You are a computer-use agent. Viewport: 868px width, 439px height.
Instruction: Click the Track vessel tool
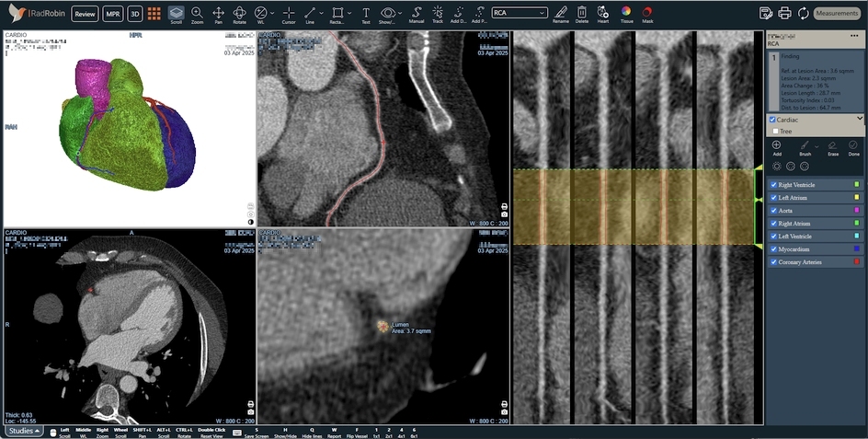(438, 15)
